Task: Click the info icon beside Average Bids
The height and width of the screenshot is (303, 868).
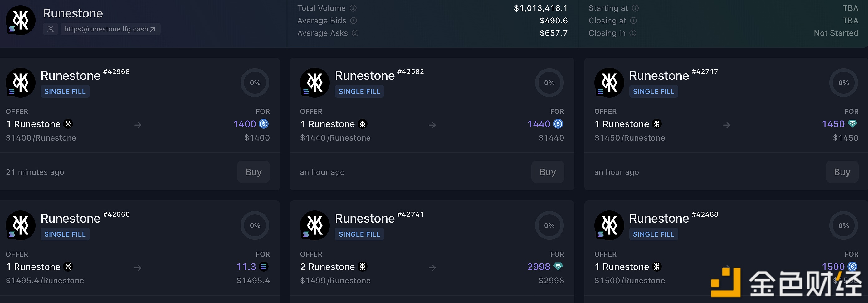Action: coord(354,21)
